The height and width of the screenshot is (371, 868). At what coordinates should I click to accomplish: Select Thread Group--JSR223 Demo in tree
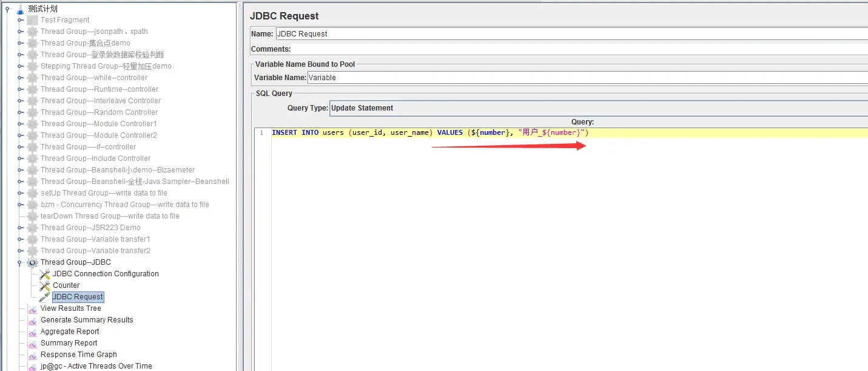coord(90,228)
